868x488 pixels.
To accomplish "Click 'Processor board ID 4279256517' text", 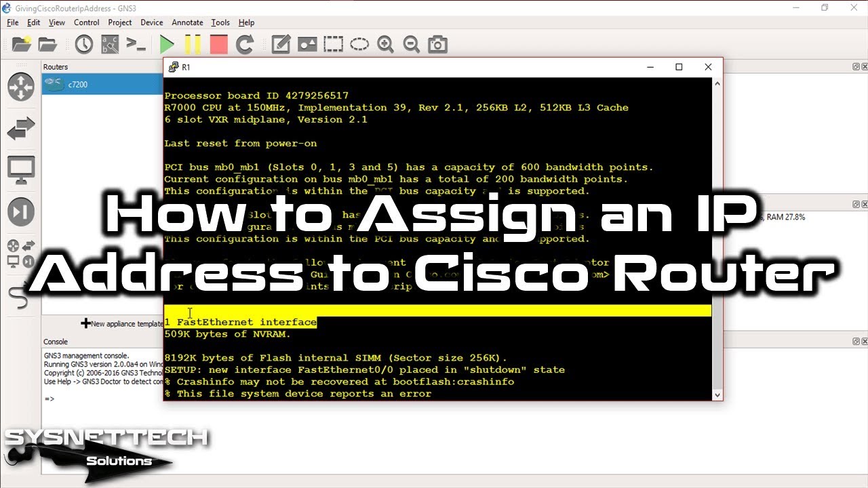I will click(256, 96).
